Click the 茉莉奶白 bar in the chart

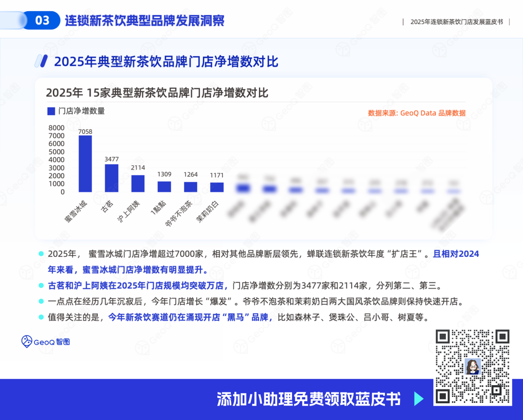pyautogui.click(x=217, y=187)
